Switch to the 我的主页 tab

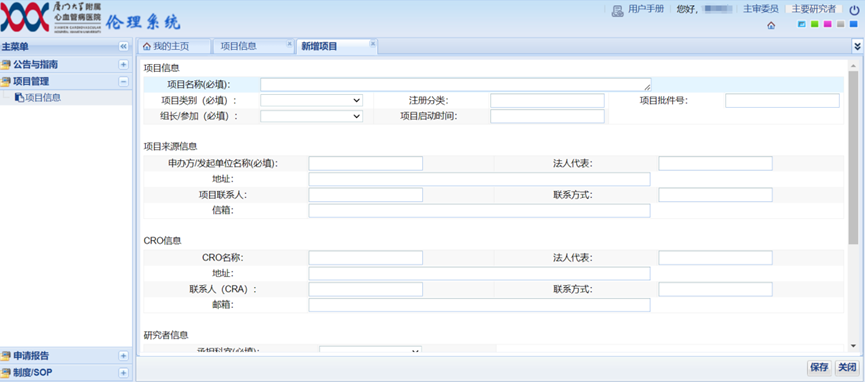(x=171, y=46)
